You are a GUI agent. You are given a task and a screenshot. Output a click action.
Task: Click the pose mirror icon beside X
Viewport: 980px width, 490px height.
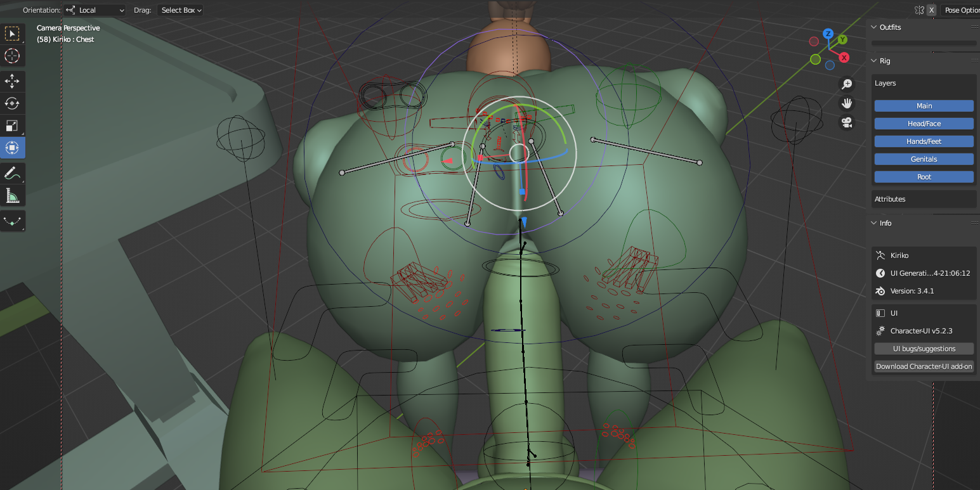click(920, 10)
